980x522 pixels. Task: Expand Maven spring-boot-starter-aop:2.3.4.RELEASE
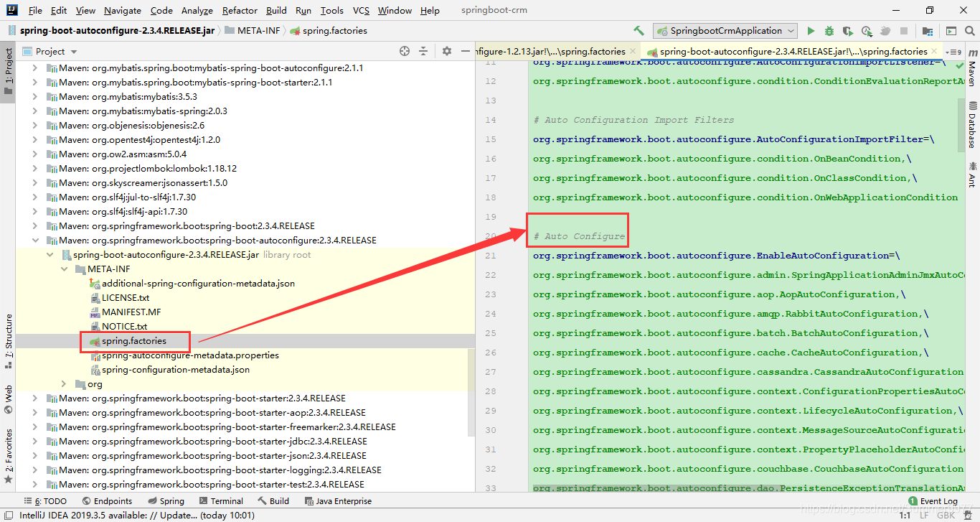click(x=35, y=413)
